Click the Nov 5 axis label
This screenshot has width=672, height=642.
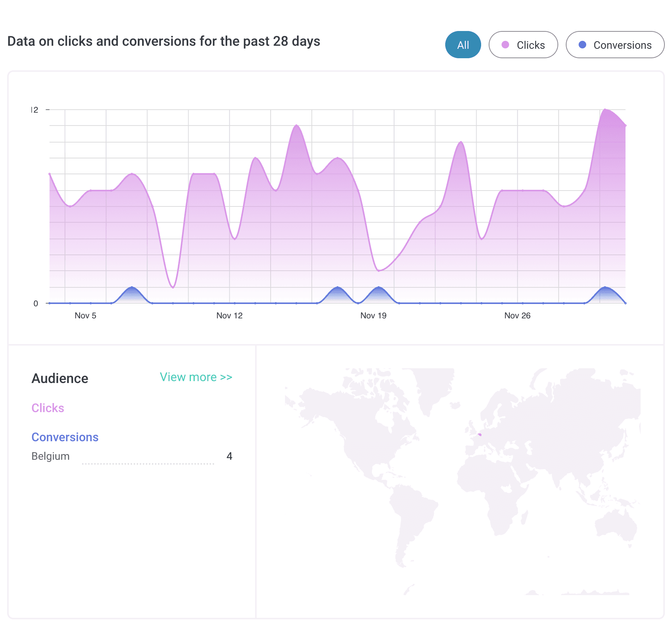85,316
